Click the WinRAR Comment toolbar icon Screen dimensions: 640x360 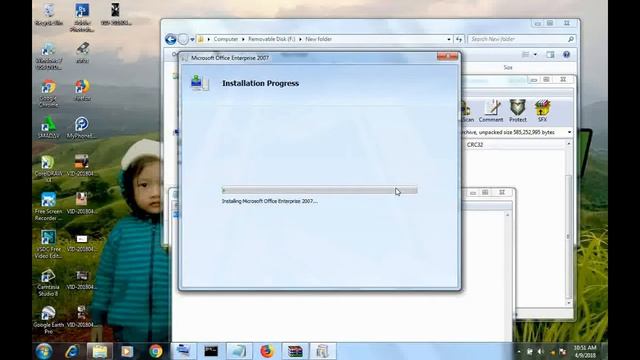click(491, 111)
